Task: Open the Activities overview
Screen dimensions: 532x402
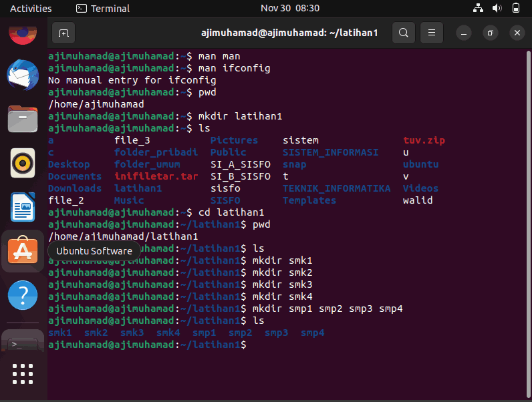Action: pyautogui.click(x=31, y=9)
